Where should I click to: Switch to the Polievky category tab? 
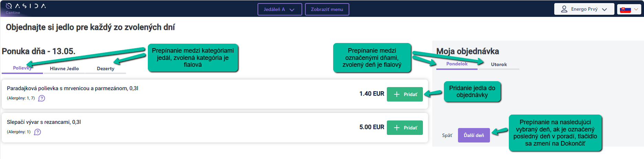pyautogui.click(x=22, y=68)
